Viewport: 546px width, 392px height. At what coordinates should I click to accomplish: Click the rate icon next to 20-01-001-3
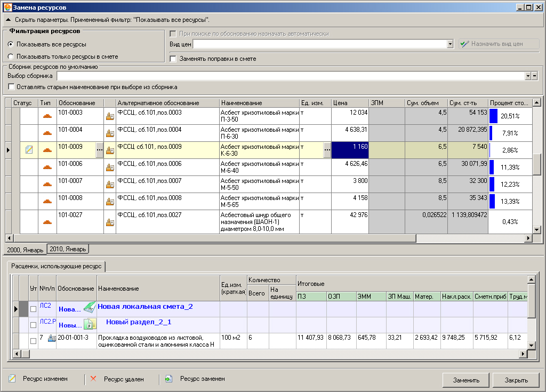(52, 338)
